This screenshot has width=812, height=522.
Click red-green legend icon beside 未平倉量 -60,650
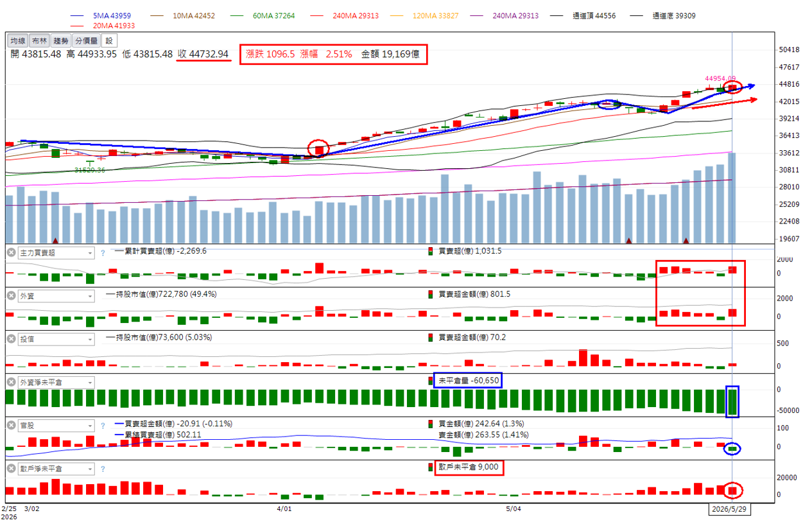click(x=431, y=380)
